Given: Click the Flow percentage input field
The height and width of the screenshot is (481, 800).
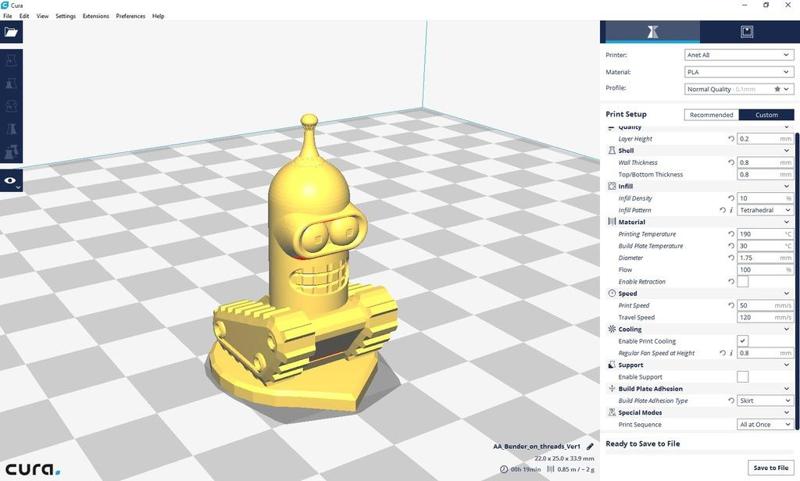Looking at the screenshot, I should click(765, 269).
